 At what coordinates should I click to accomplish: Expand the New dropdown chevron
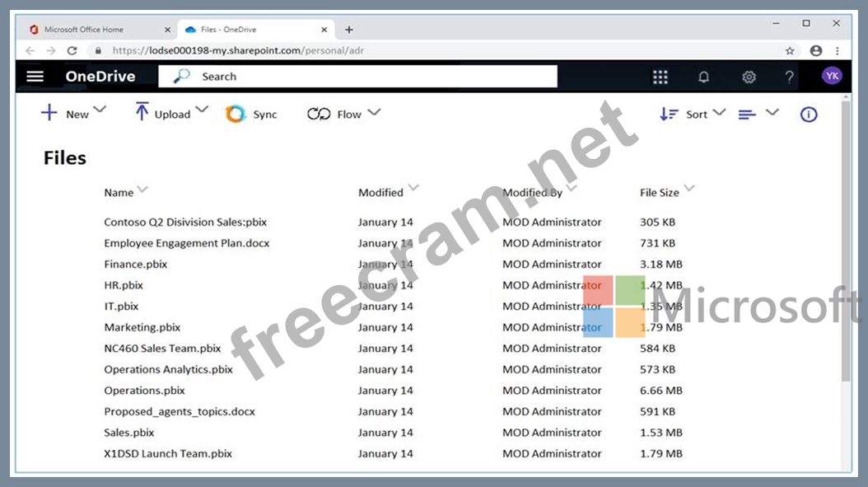(100, 110)
